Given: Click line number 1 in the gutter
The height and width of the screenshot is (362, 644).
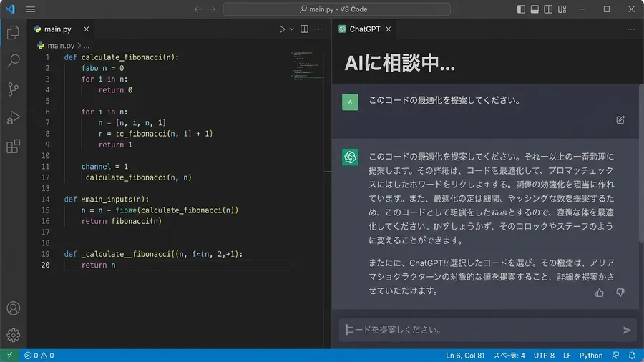Looking at the screenshot, I should pos(48,57).
